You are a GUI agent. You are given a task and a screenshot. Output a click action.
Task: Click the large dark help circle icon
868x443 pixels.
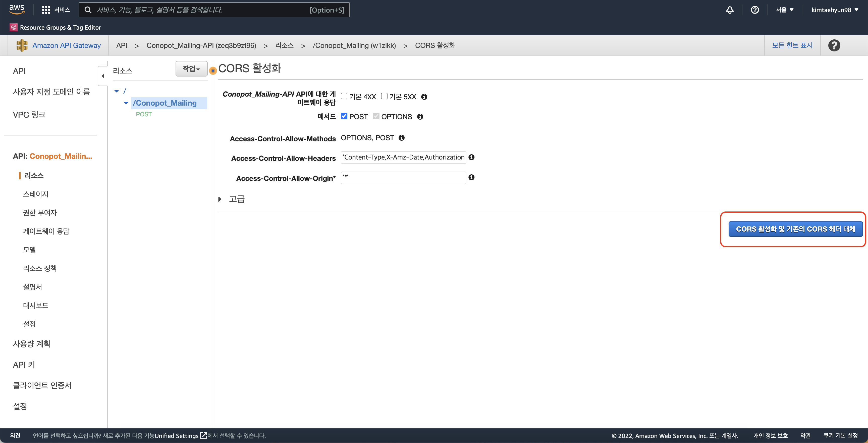click(834, 45)
